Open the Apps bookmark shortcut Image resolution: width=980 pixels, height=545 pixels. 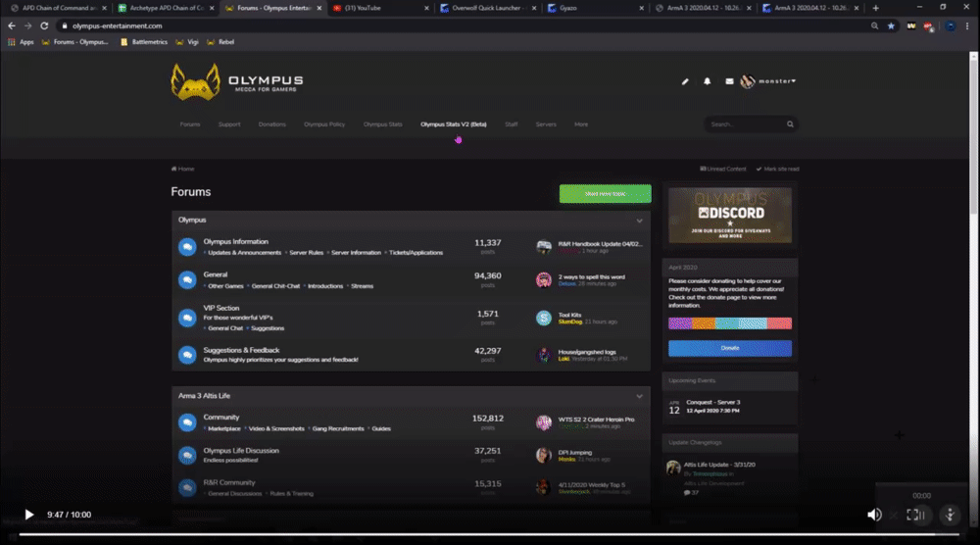coord(22,42)
